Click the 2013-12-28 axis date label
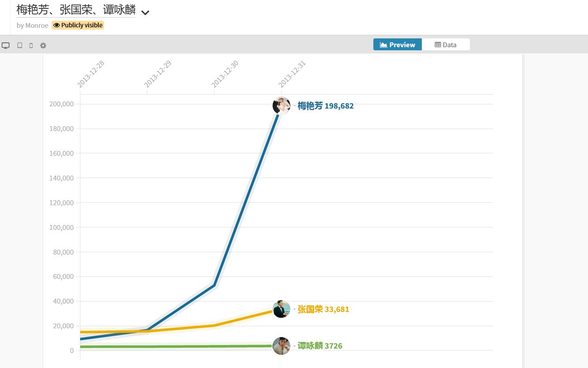The height and width of the screenshot is (368, 588). tap(91, 74)
